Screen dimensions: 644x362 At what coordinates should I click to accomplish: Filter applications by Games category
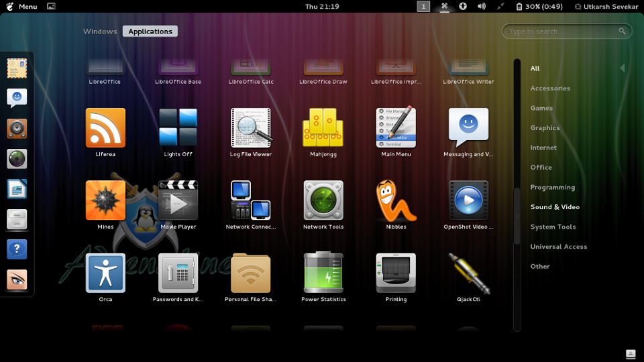pyautogui.click(x=541, y=108)
